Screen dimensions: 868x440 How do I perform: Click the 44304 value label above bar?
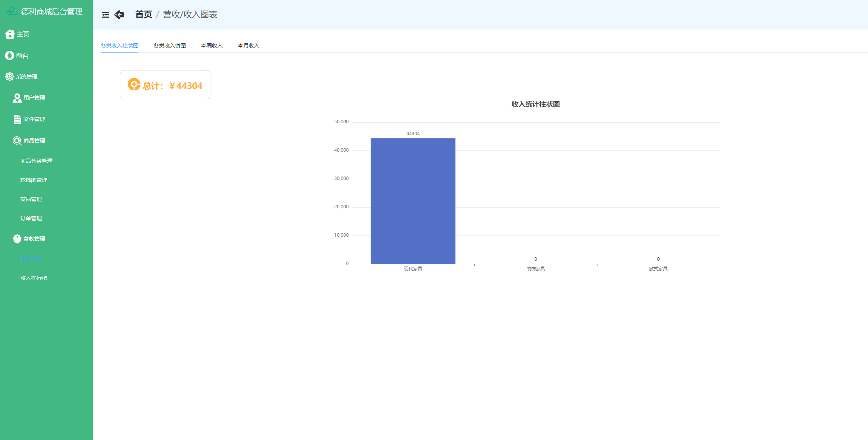coord(413,134)
